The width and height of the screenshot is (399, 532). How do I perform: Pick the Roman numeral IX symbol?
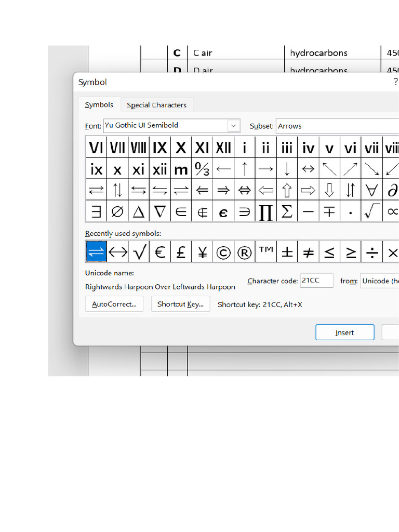[x=160, y=148]
